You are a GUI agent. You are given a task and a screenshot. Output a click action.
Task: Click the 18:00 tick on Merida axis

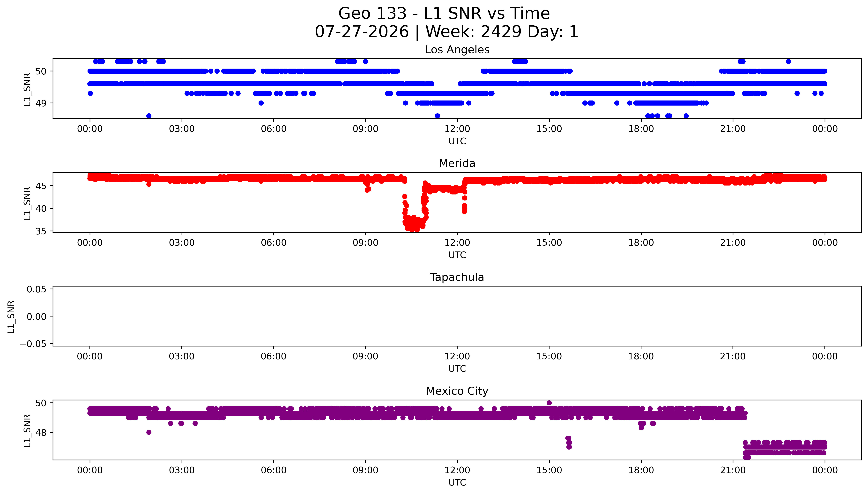click(641, 243)
